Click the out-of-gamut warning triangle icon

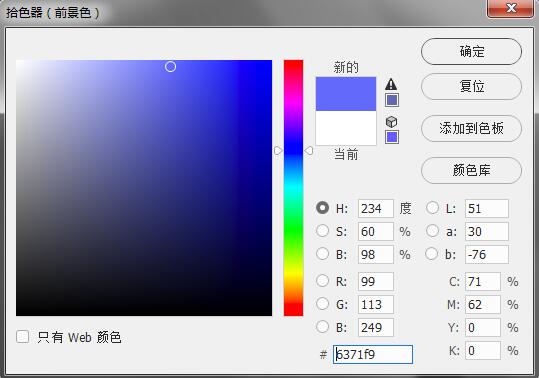click(391, 84)
